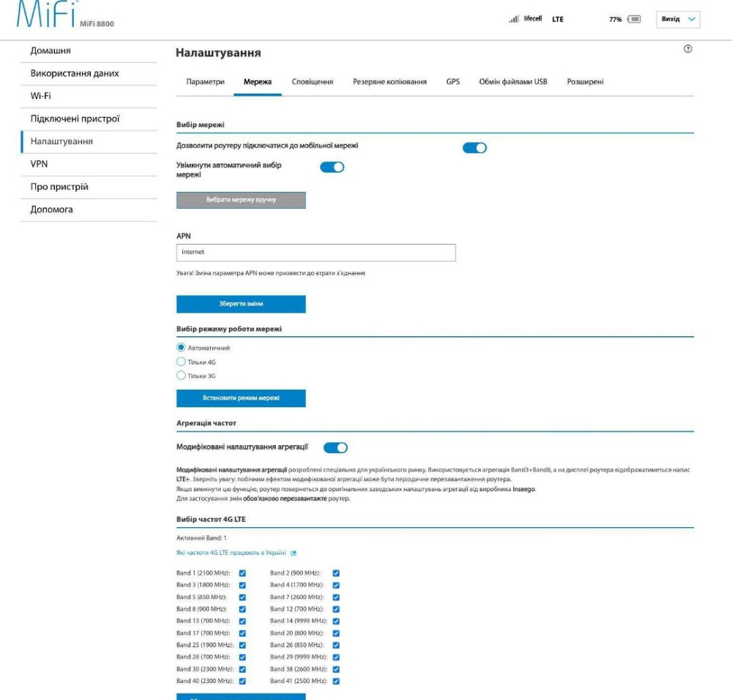Image resolution: width=732 pixels, height=700 pixels.
Task: Open the help question mark icon
Action: click(687, 49)
